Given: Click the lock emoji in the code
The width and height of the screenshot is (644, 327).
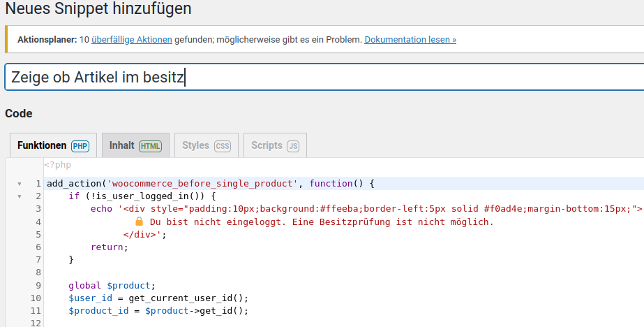Looking at the screenshot, I should [139, 221].
